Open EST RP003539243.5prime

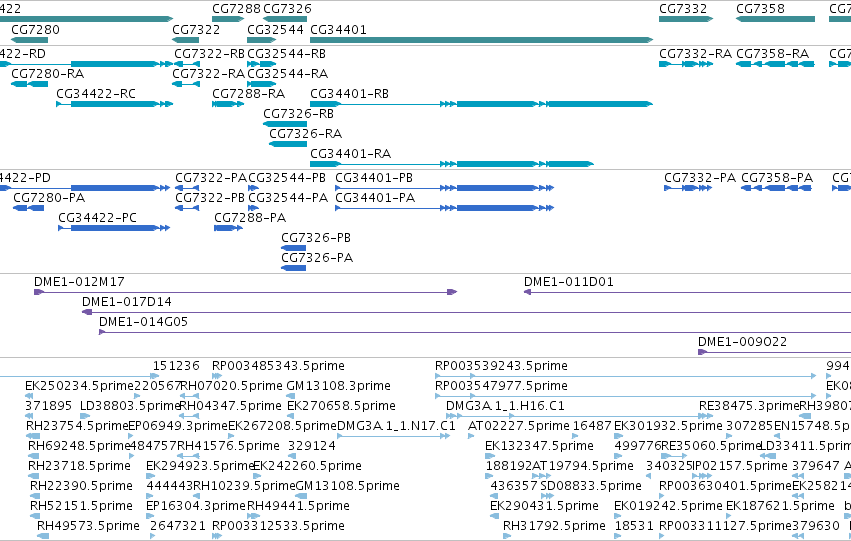(625, 375)
